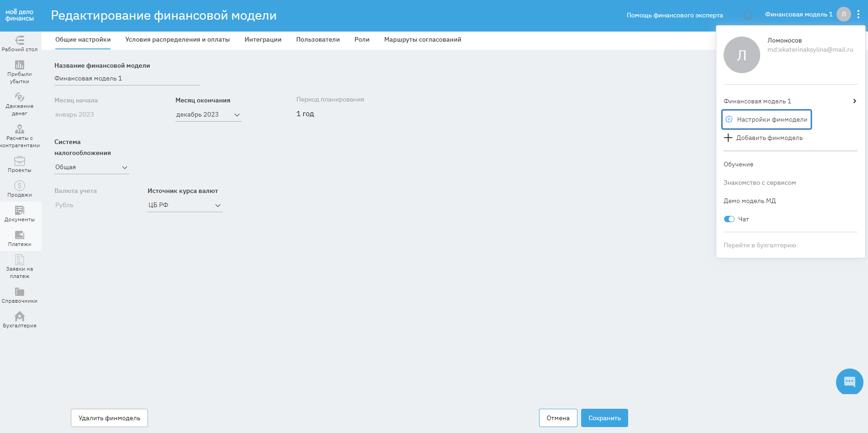Image resolution: width=868 pixels, height=433 pixels.
Task: Open the chat bubble widget
Action: point(850,382)
